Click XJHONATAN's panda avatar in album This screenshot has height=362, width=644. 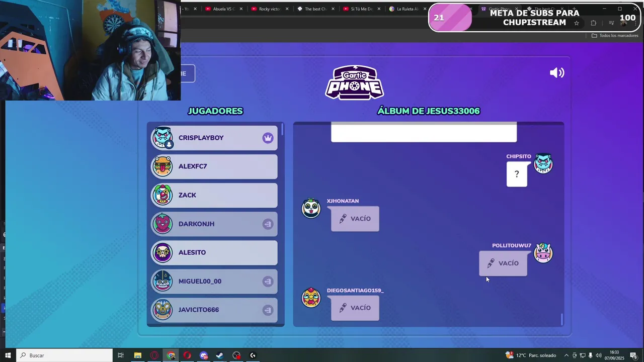pyautogui.click(x=311, y=208)
